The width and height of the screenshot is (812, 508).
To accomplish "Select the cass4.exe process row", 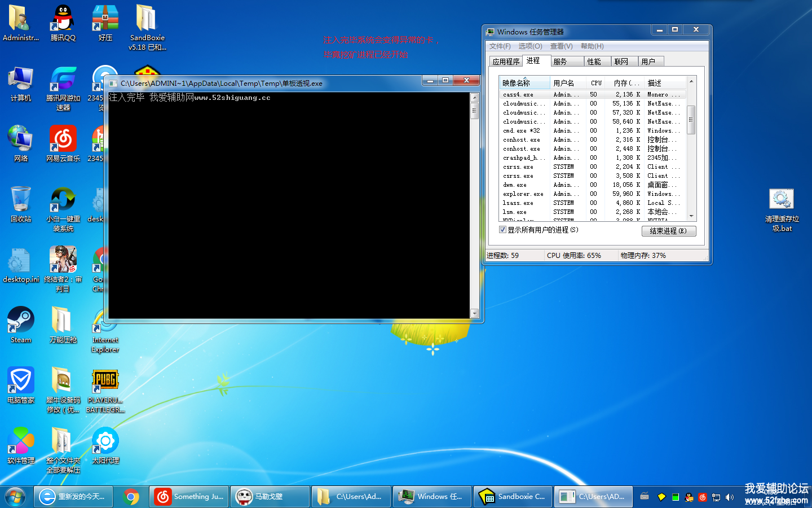I will [593, 94].
